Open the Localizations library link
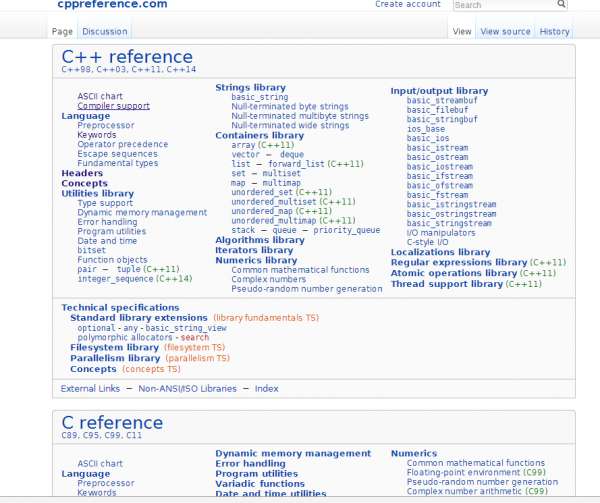This screenshot has width=600, height=503. (440, 252)
